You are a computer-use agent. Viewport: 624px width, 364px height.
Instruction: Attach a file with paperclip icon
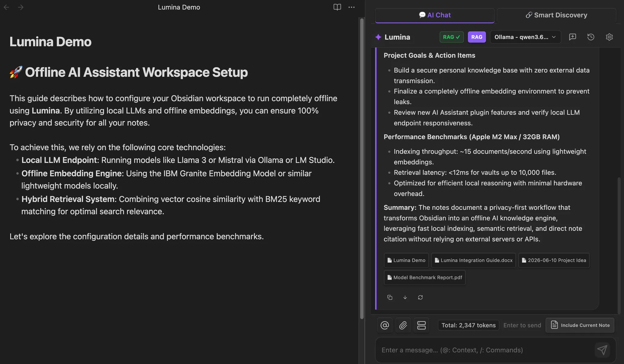(403, 325)
